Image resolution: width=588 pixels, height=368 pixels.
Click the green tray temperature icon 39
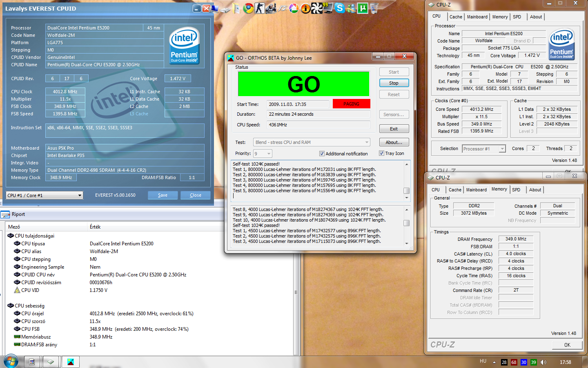533,362
